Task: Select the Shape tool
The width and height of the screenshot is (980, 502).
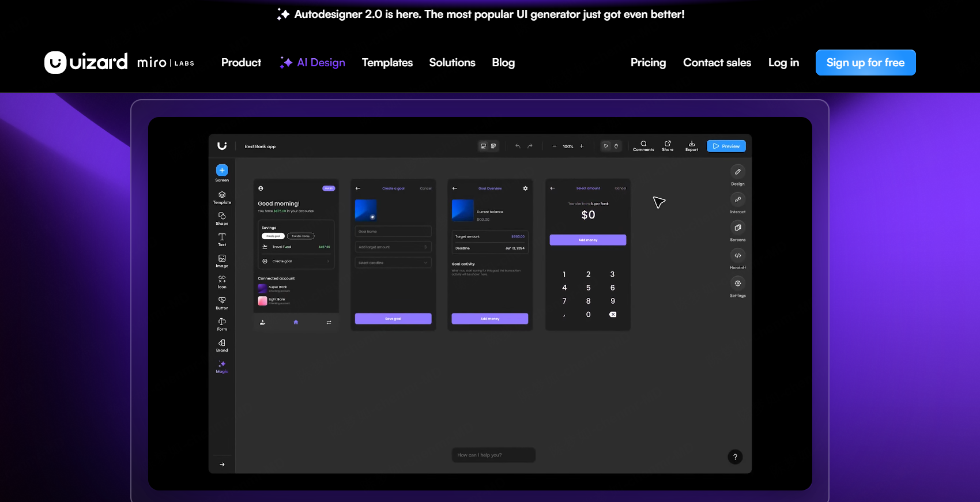Action: [222, 218]
